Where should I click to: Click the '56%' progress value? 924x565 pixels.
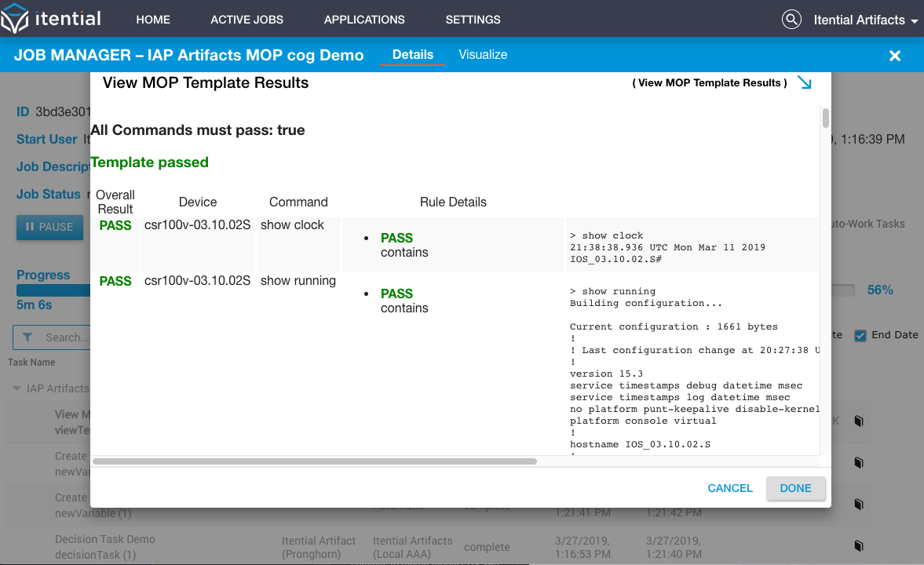(880, 290)
